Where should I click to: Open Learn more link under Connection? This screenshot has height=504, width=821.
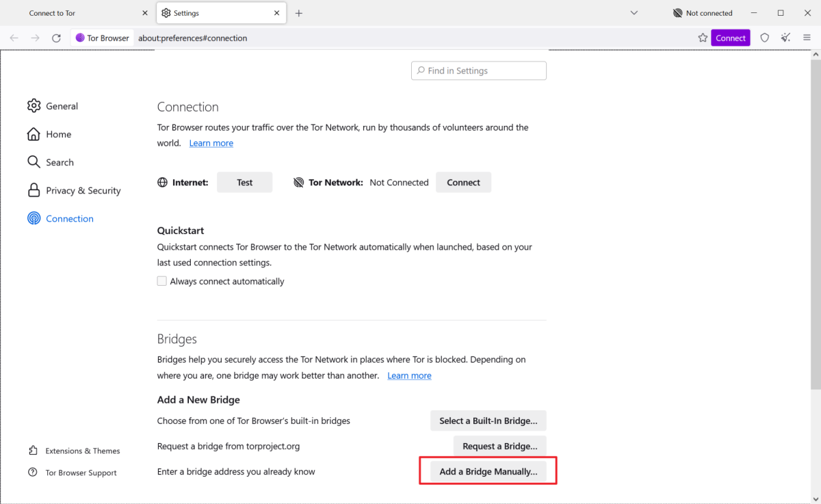(x=211, y=143)
